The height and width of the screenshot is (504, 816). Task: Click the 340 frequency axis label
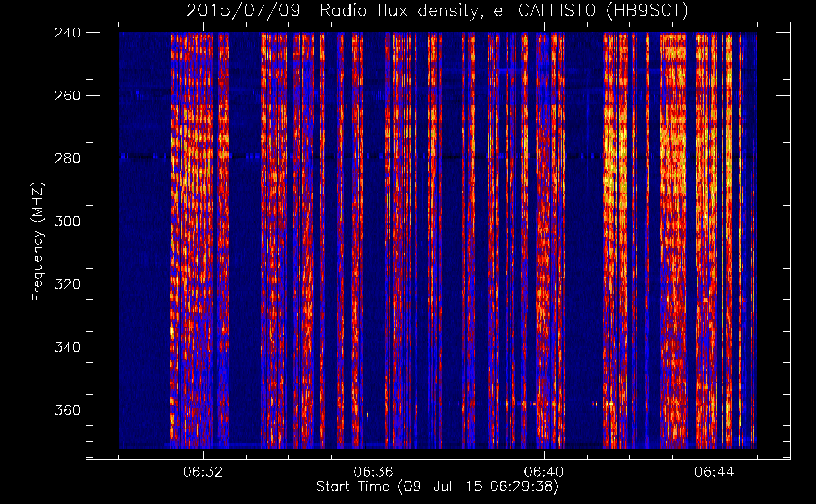click(68, 348)
